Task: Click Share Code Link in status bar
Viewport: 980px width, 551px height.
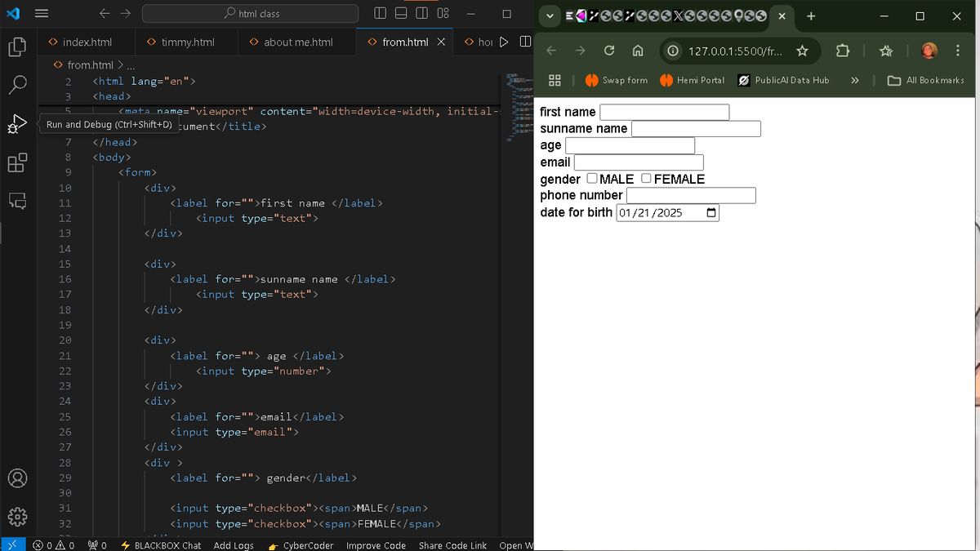Action: [x=452, y=544]
